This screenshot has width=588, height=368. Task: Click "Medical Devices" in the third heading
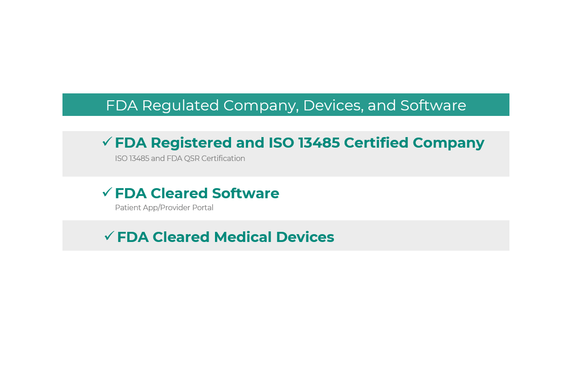pyautogui.click(x=274, y=237)
